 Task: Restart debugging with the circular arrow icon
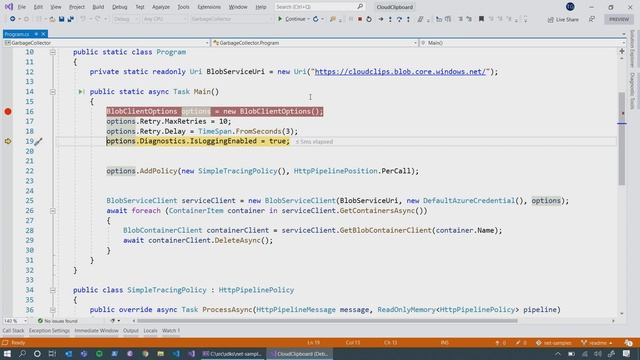tap(369, 19)
